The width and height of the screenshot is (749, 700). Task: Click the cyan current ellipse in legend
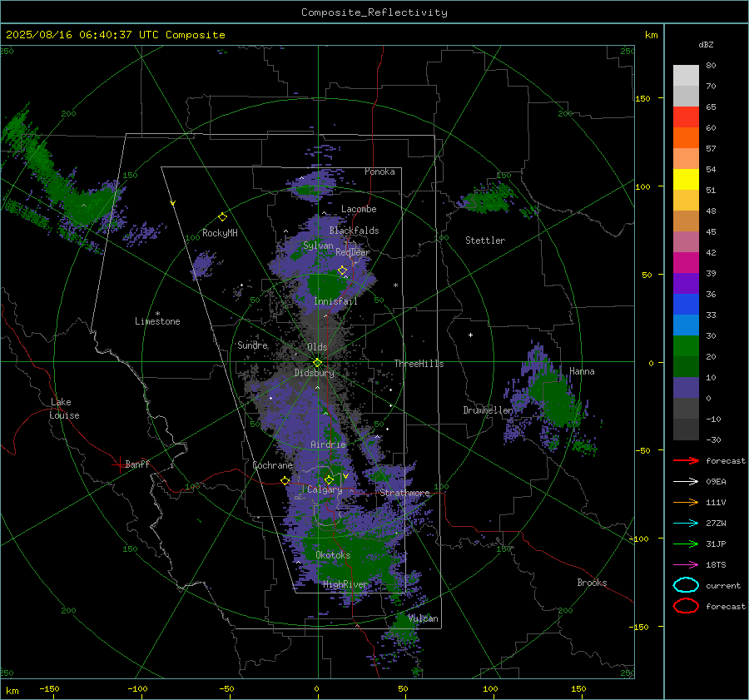point(686,585)
